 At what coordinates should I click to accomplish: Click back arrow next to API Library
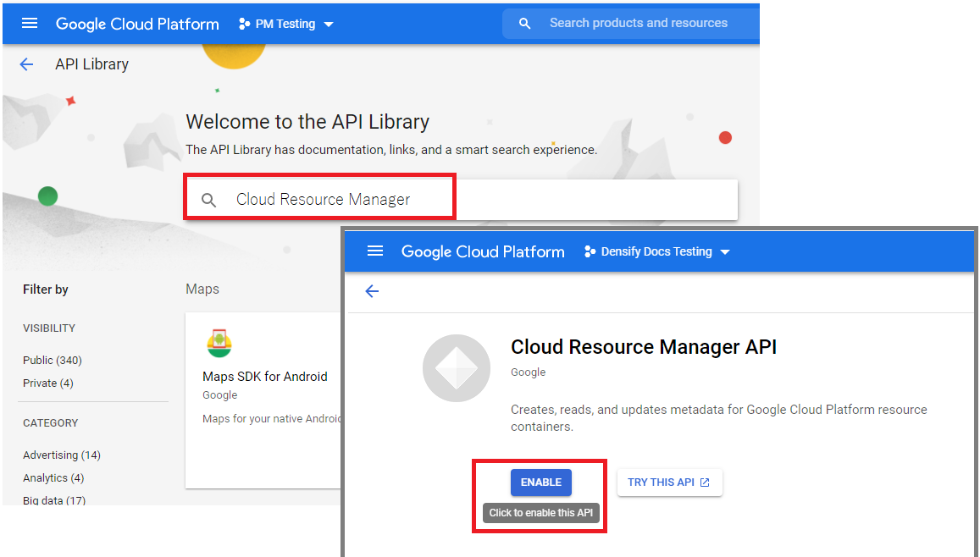pyautogui.click(x=26, y=64)
